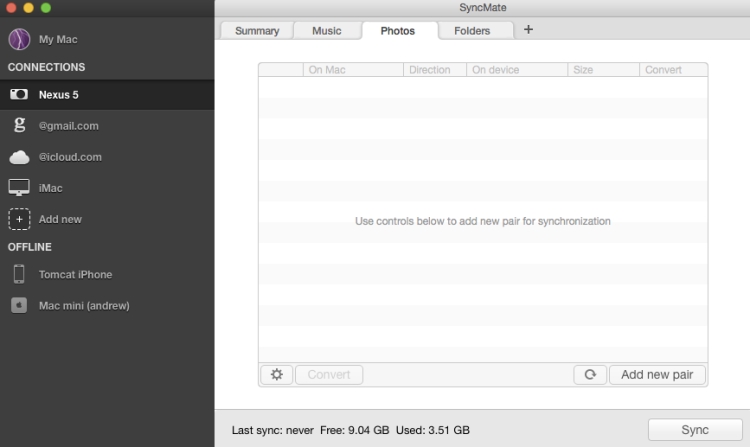
Task: Click the CONNECTIONS section heading
Action: coord(46,67)
